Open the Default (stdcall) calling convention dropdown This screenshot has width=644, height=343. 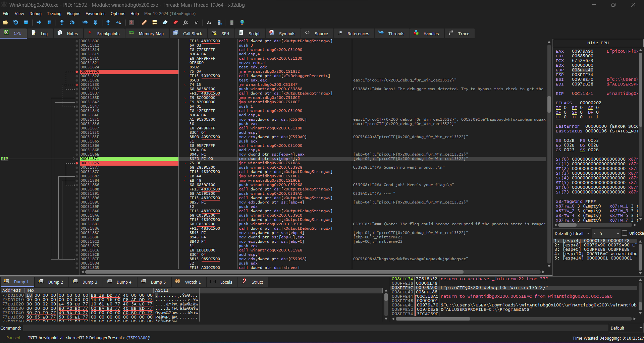(x=572, y=233)
